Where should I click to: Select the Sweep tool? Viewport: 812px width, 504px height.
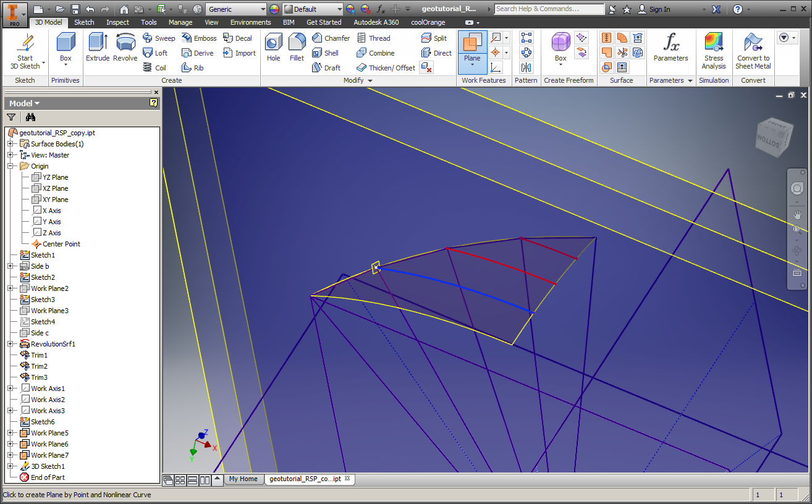coord(159,38)
